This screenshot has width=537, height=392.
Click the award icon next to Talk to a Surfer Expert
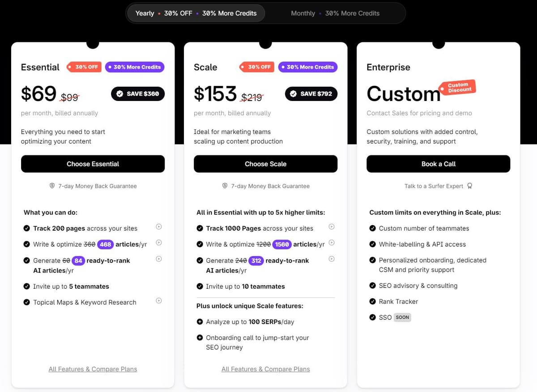469,186
